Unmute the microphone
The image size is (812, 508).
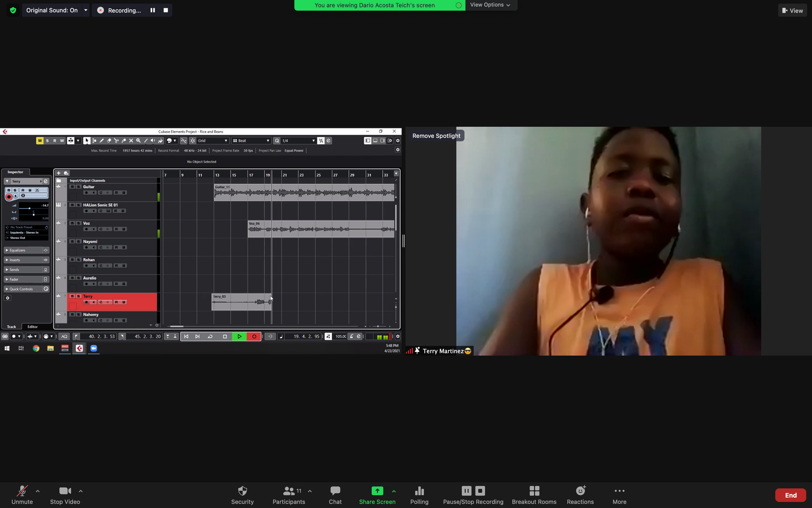(x=22, y=495)
